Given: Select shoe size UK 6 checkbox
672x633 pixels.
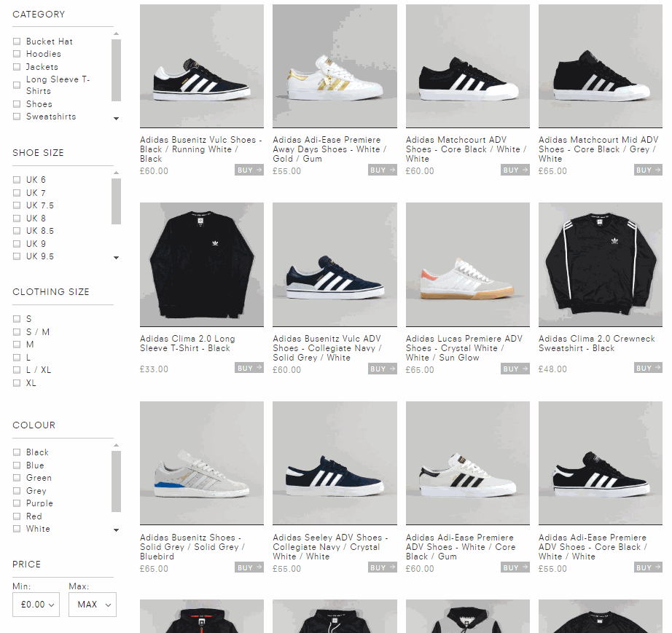Looking at the screenshot, I should click(17, 180).
